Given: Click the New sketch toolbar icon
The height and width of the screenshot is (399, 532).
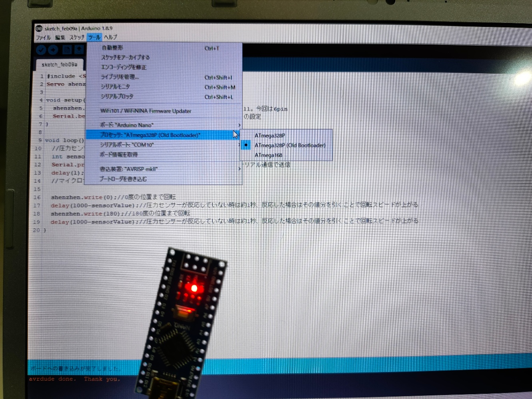Looking at the screenshot, I should pyautogui.click(x=67, y=50).
